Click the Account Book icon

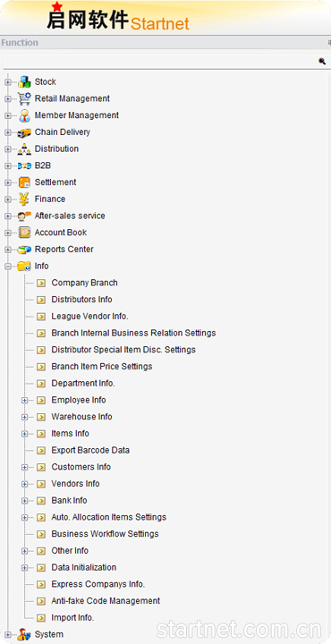tap(24, 233)
